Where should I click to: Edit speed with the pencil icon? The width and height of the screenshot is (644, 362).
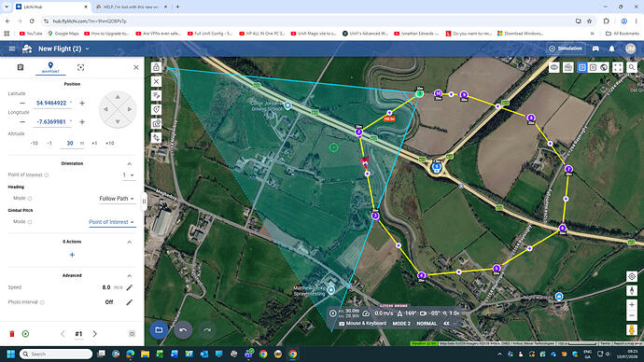(x=130, y=287)
